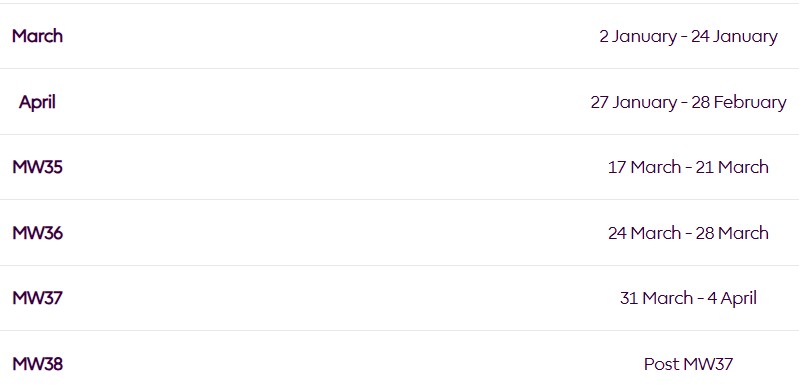Screen dimensions: 799x388
Task: Click the 17 March - 21 March dates
Action: pyautogui.click(x=688, y=167)
